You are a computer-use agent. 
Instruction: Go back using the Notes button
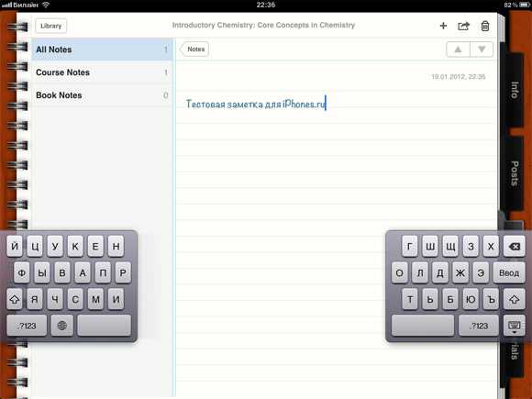pyautogui.click(x=194, y=50)
